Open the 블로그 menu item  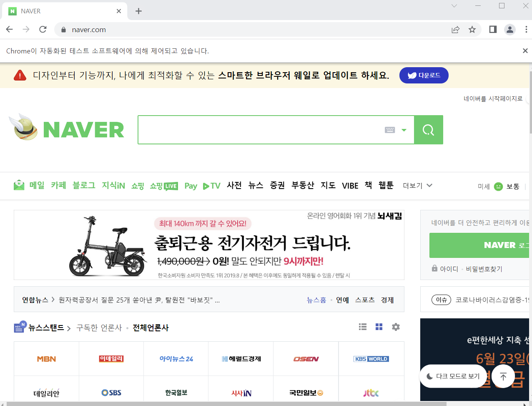tap(84, 185)
